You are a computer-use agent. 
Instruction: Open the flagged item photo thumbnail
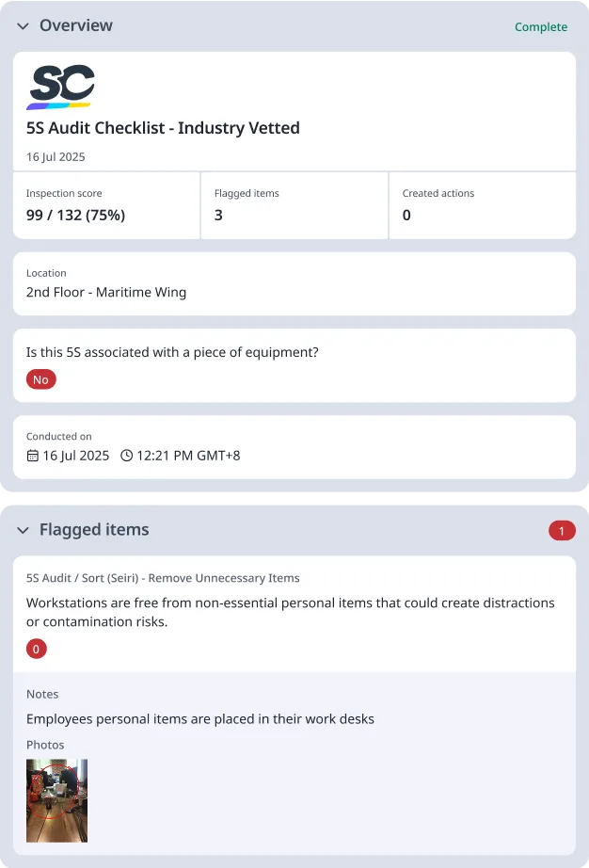(x=56, y=799)
